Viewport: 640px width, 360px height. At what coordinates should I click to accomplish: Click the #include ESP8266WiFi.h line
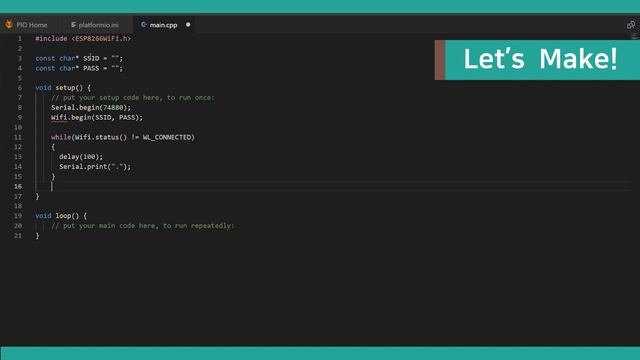coord(83,38)
